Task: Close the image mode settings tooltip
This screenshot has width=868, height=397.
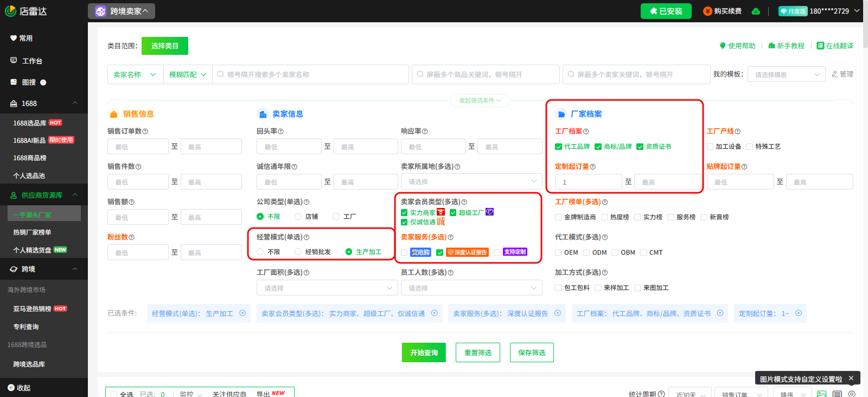Action: point(851,379)
